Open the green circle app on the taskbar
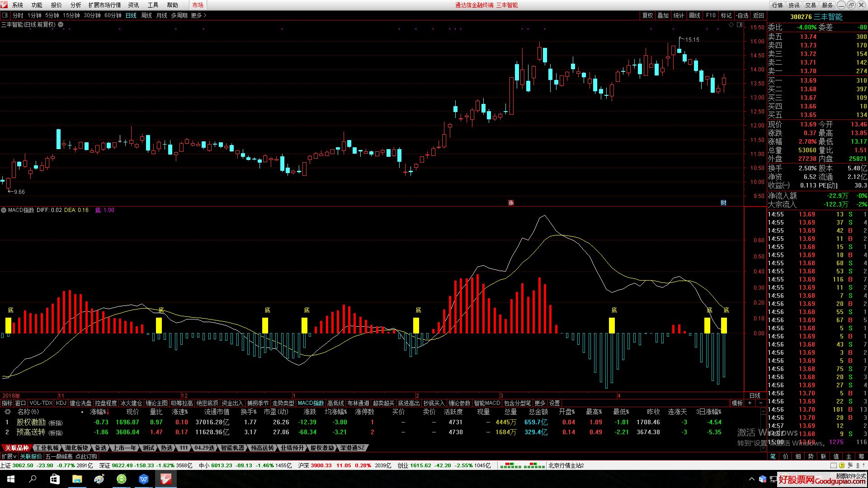Viewport: 868px width, 488px height. (121, 479)
